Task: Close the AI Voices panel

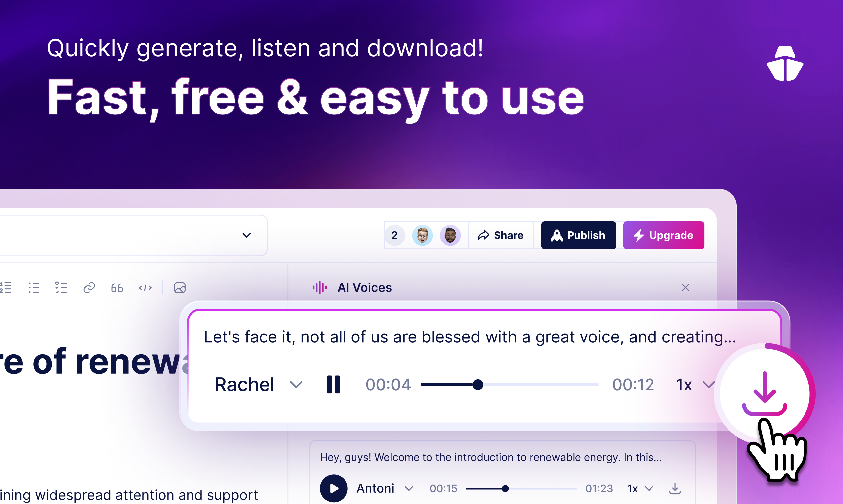Action: (685, 287)
